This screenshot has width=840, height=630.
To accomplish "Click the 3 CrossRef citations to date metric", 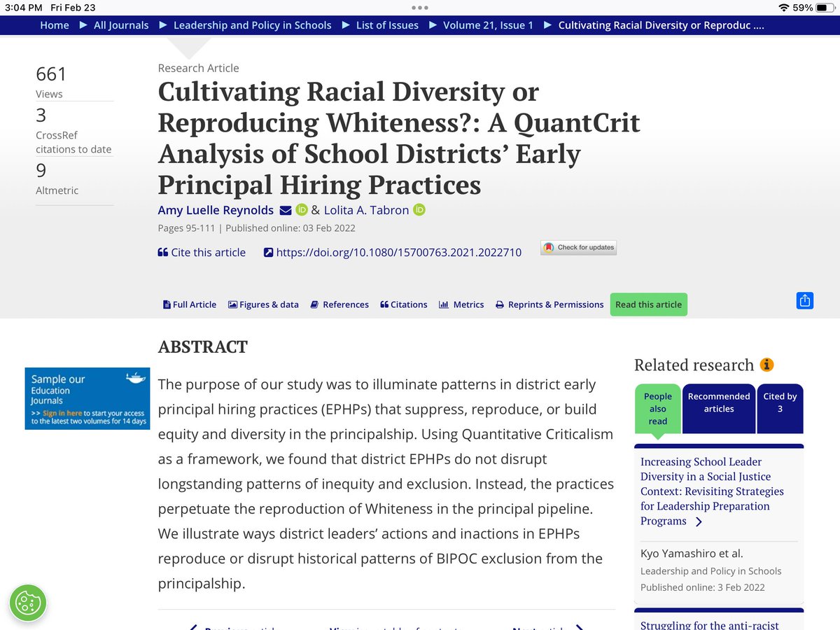I will 73,130.
